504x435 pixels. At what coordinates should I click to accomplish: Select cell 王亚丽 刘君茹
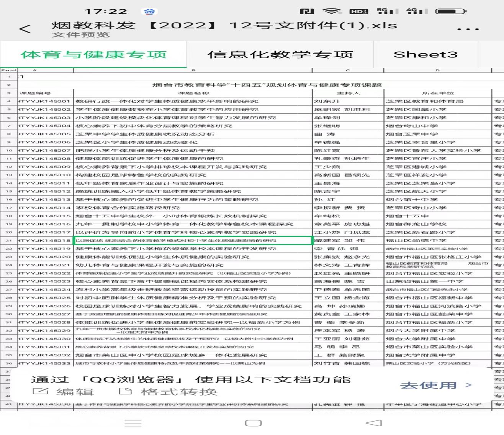coord(348,339)
